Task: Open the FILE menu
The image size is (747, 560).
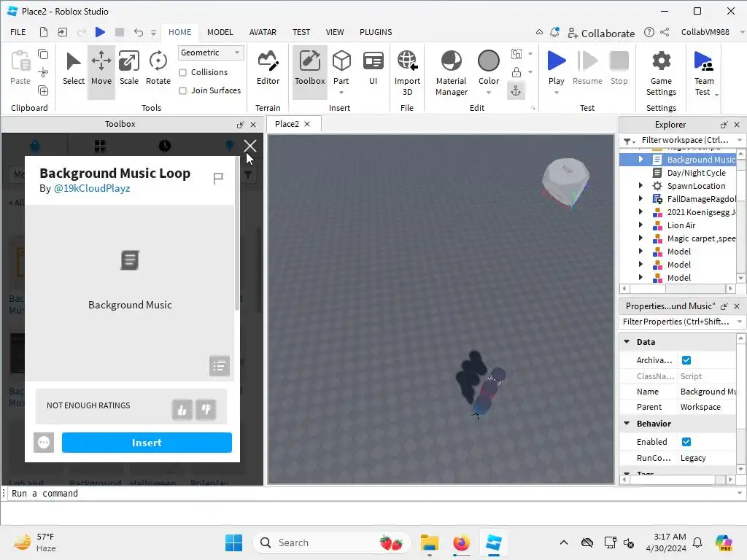Action: (x=18, y=32)
